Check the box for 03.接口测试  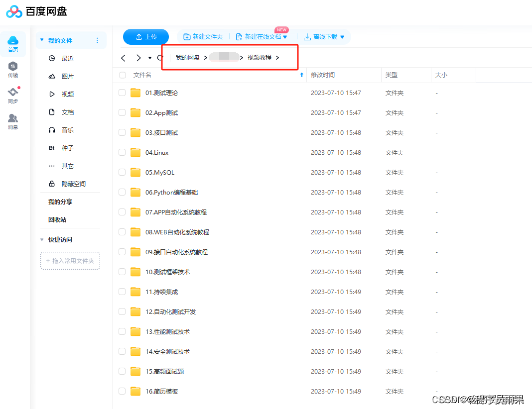click(x=122, y=132)
